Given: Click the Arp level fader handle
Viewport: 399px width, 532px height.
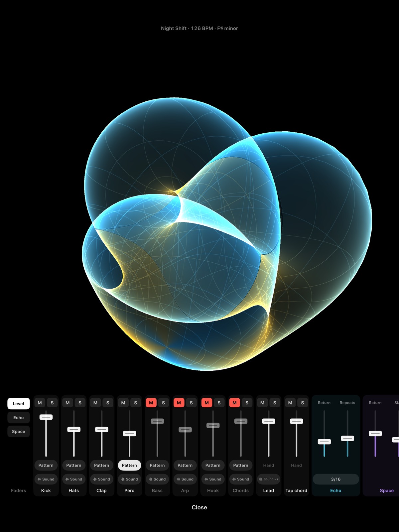Looking at the screenshot, I should click(185, 430).
